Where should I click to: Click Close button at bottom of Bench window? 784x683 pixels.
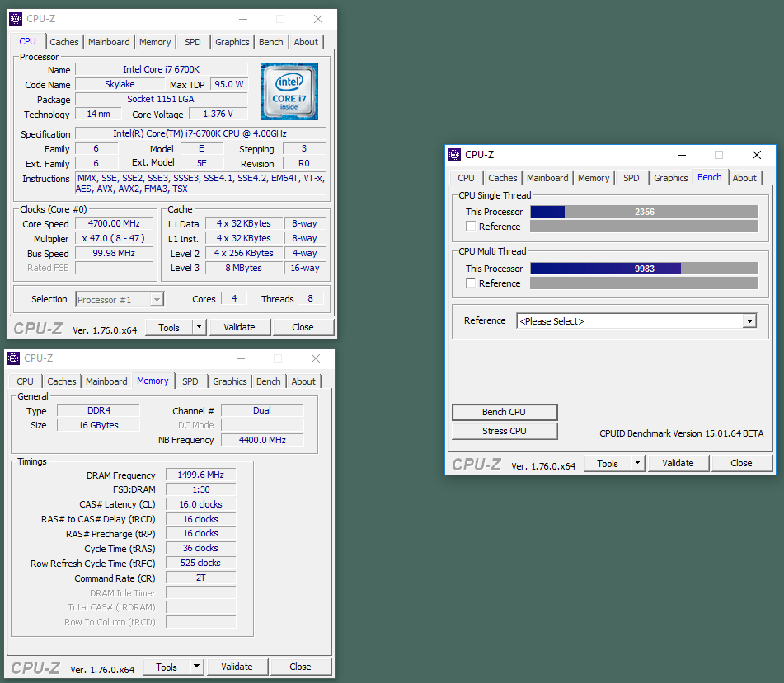tap(741, 463)
